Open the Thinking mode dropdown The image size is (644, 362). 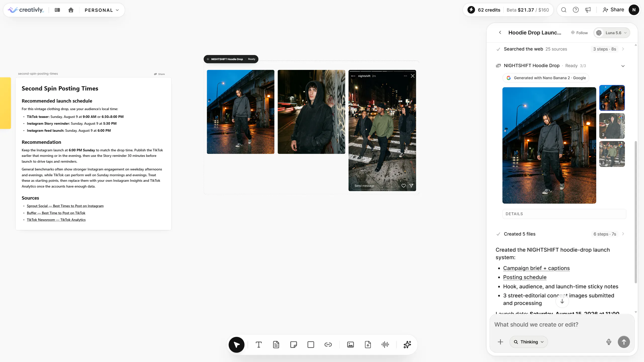coord(529,342)
